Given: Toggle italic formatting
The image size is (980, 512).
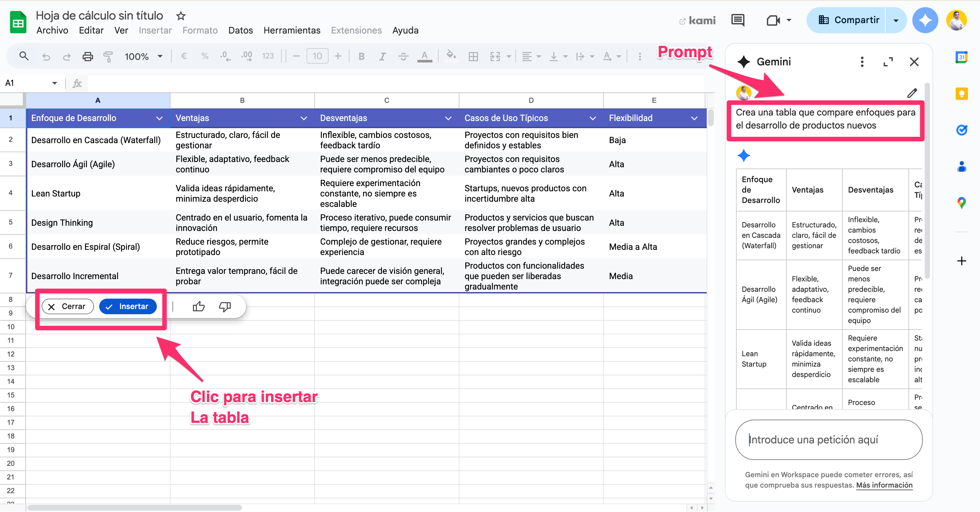Looking at the screenshot, I should (x=382, y=57).
